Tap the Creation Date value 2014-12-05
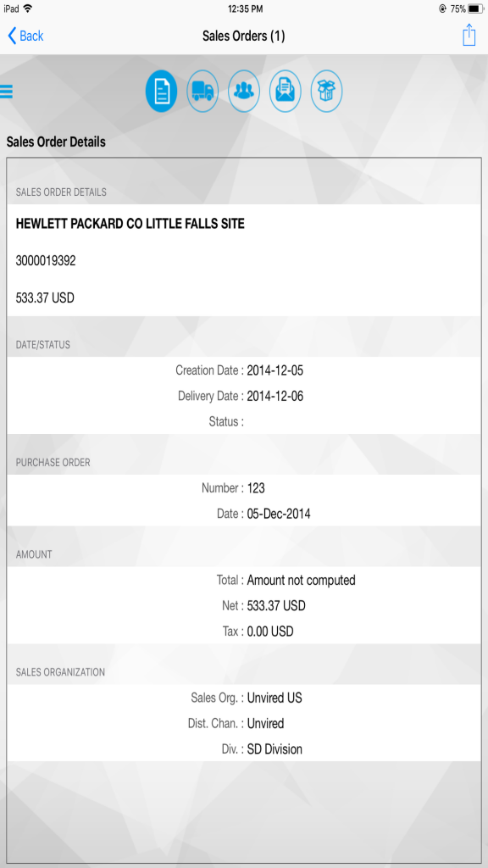Screen dimensions: 488x868 [x=275, y=370]
